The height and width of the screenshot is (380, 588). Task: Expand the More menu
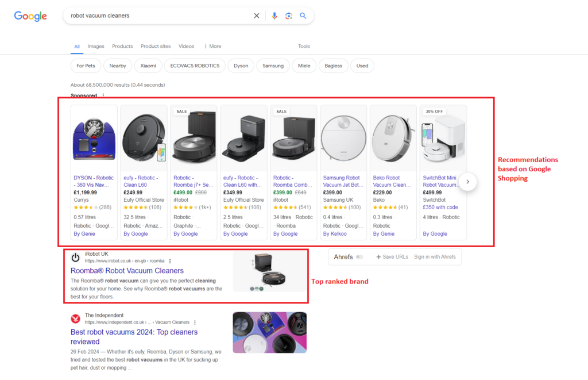point(212,46)
